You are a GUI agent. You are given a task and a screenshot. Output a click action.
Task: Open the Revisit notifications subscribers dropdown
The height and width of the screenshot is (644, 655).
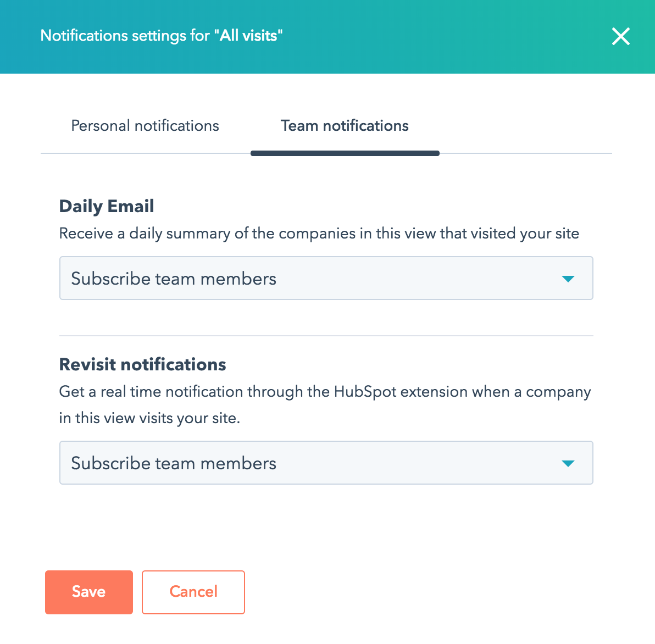click(x=326, y=463)
